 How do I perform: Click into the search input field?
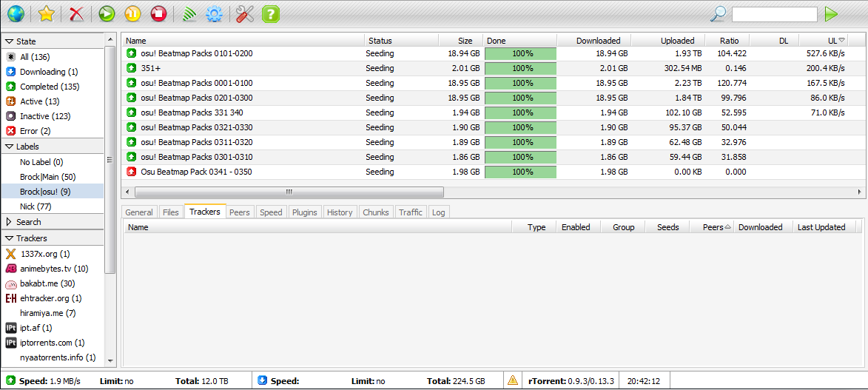click(775, 14)
